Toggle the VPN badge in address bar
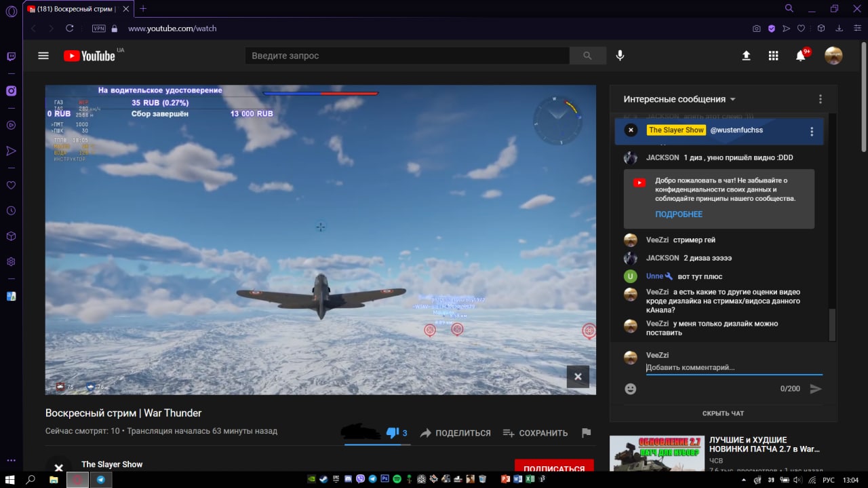The width and height of the screenshot is (868, 488). pyautogui.click(x=99, y=29)
